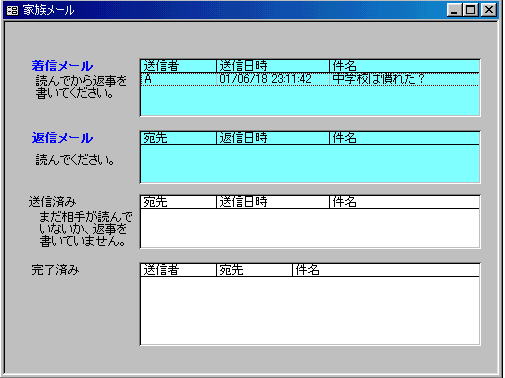Click the 返信メール heading label
Viewport: 505px width, 378px height.
62,138
